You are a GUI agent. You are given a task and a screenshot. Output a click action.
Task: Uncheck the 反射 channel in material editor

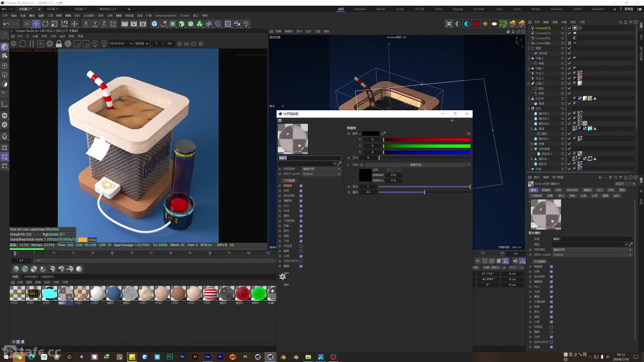point(301,191)
